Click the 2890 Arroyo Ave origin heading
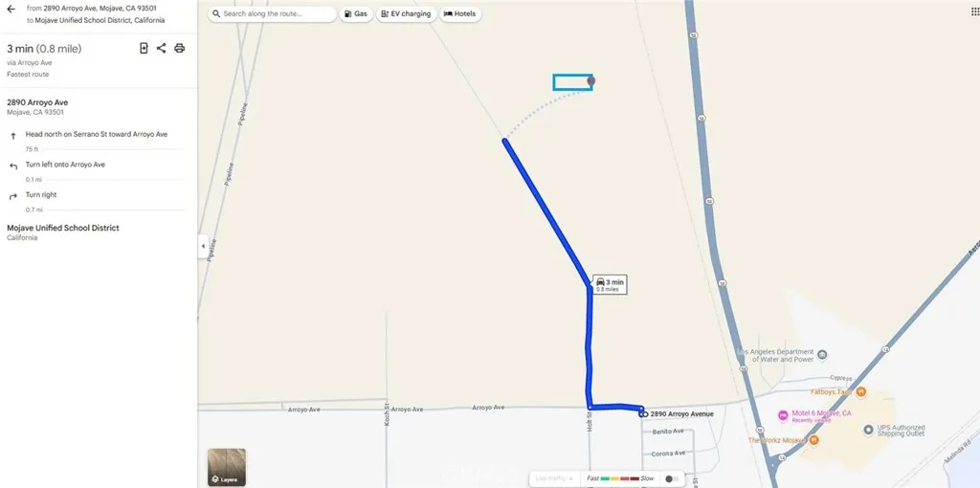The height and width of the screenshot is (488, 980). pyautogui.click(x=37, y=102)
